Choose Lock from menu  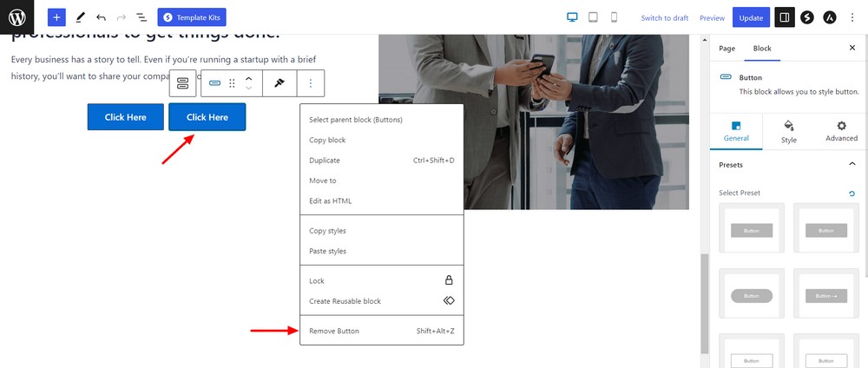pos(382,280)
